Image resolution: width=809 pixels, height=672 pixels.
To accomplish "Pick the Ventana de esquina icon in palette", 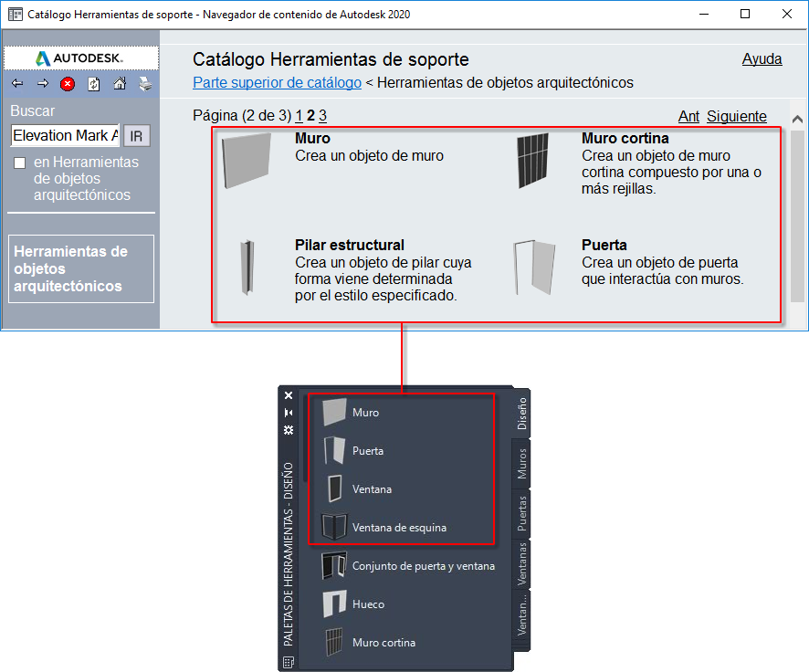I will (x=334, y=527).
